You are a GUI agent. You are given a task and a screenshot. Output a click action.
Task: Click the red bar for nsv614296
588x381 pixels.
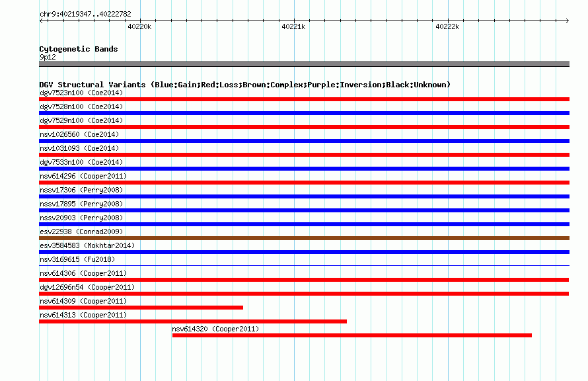point(304,183)
